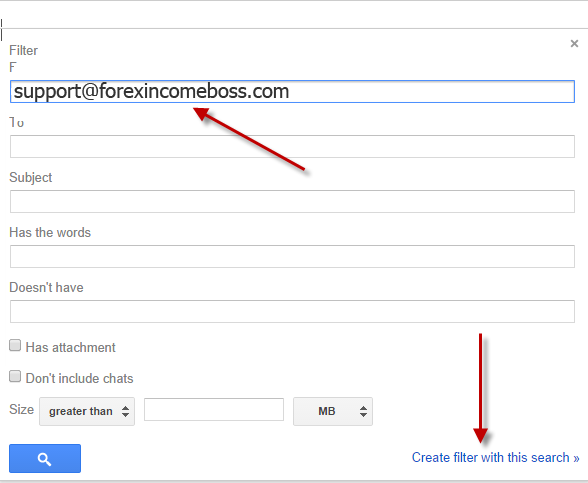The image size is (588, 483).
Task: Click the 'Subject' field label
Action: tap(30, 177)
